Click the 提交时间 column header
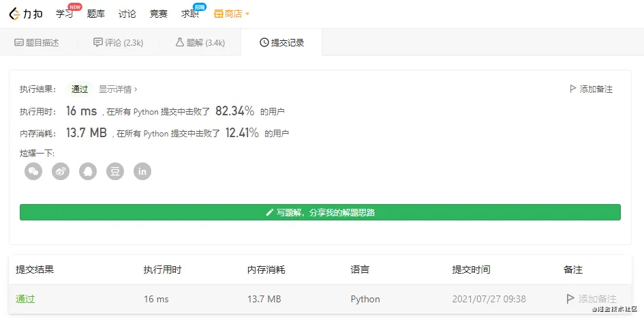The image size is (644, 318). coord(471,270)
